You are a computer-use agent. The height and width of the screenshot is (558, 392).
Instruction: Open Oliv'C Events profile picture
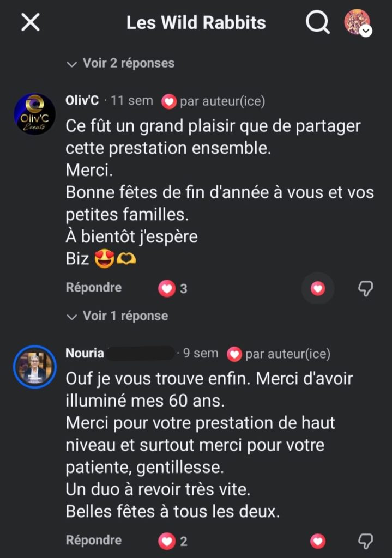[34, 114]
